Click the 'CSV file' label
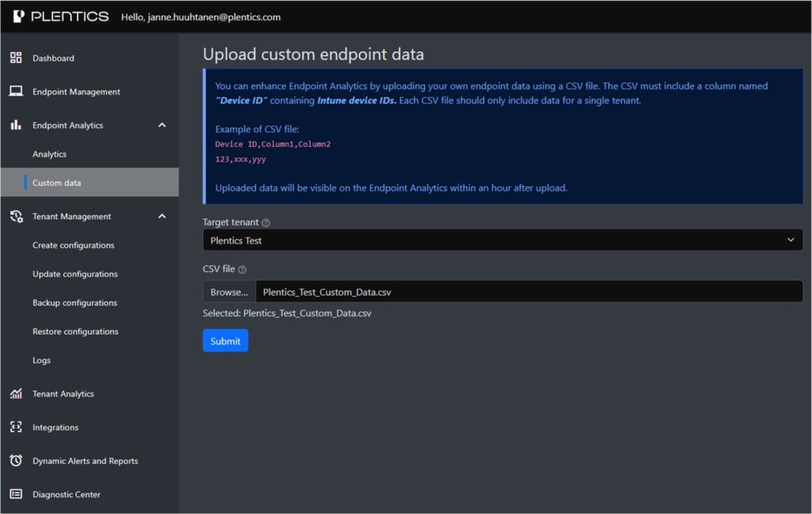This screenshot has width=812, height=514. pyautogui.click(x=219, y=269)
